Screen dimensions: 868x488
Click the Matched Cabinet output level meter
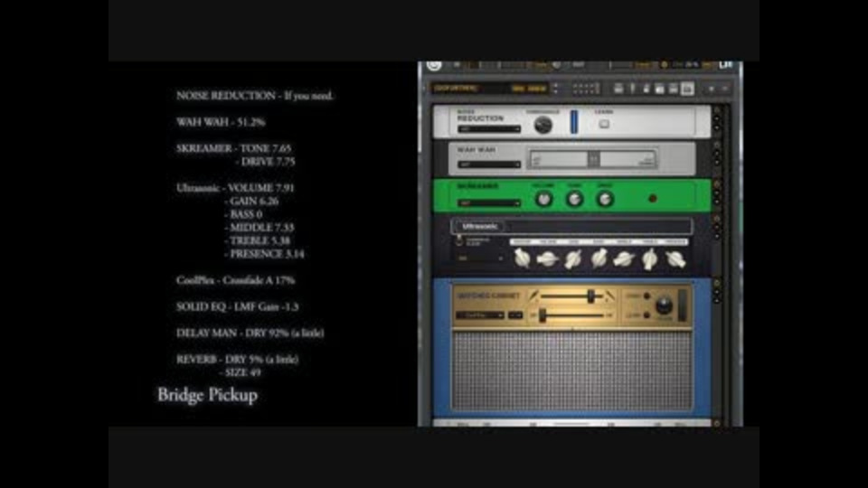point(682,305)
